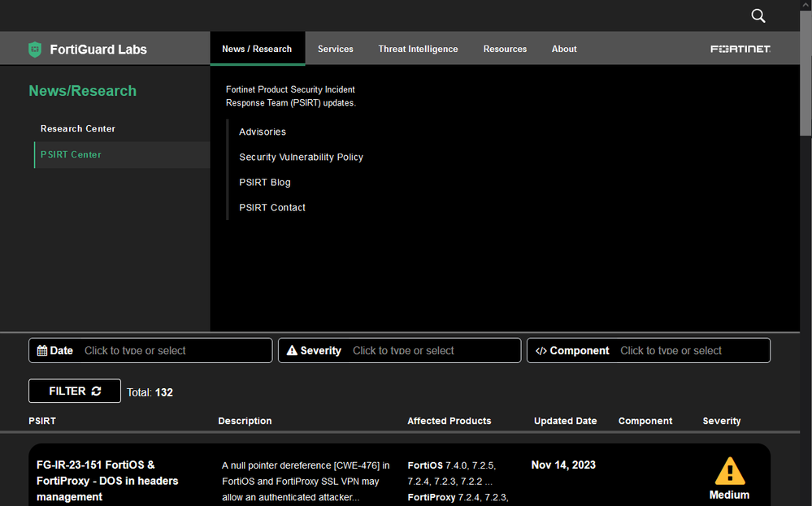Open the Threat Intelligence tab
Image resolution: width=812 pixels, height=506 pixels.
click(418, 49)
